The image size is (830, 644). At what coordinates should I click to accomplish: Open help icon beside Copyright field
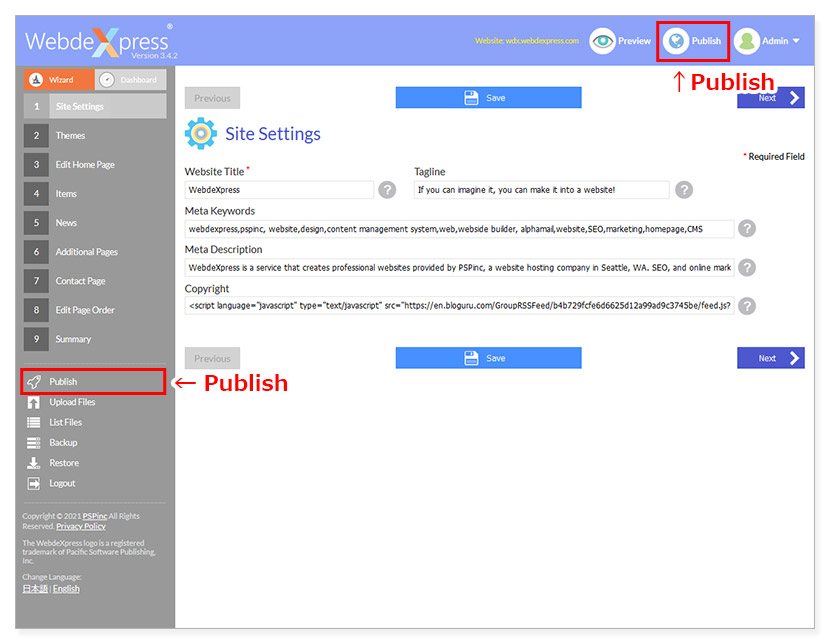(x=747, y=306)
